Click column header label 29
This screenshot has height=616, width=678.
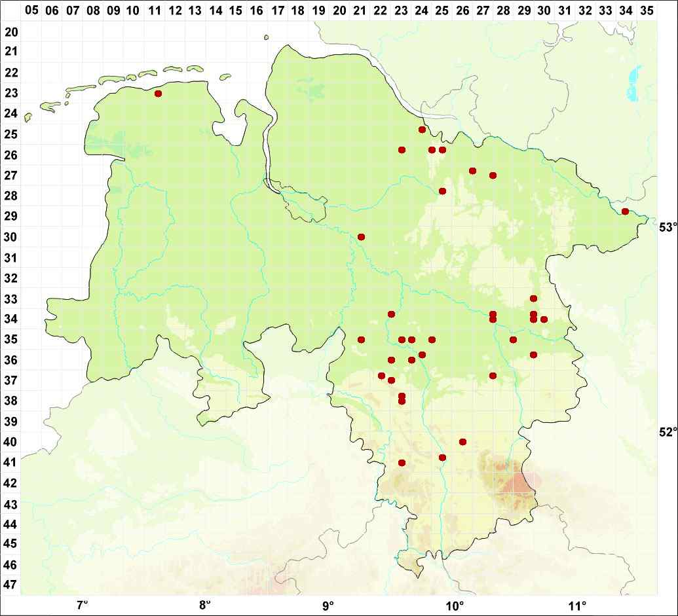524,10
